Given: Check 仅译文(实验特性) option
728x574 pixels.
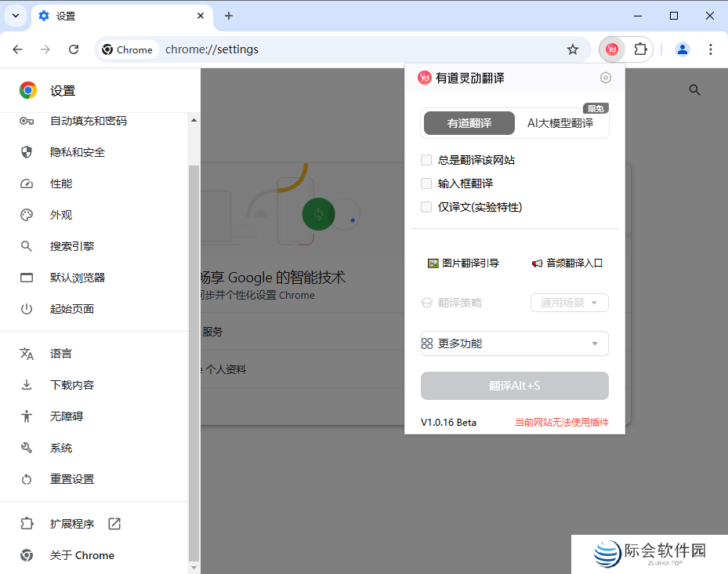Looking at the screenshot, I should [426, 206].
